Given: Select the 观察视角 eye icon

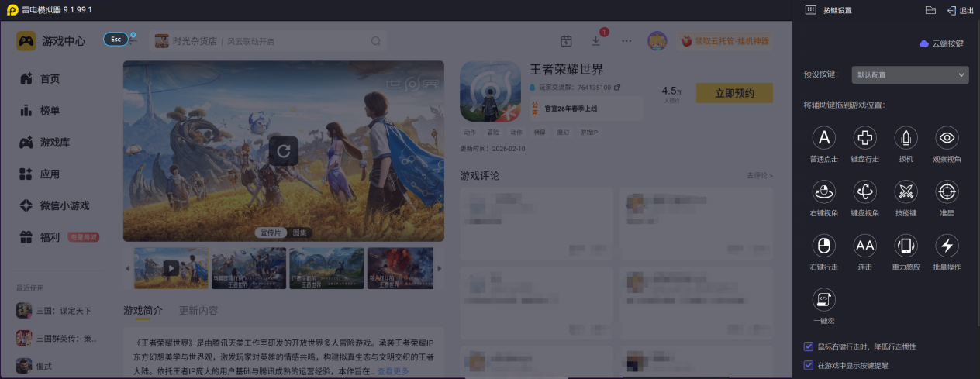Looking at the screenshot, I should coord(947,138).
